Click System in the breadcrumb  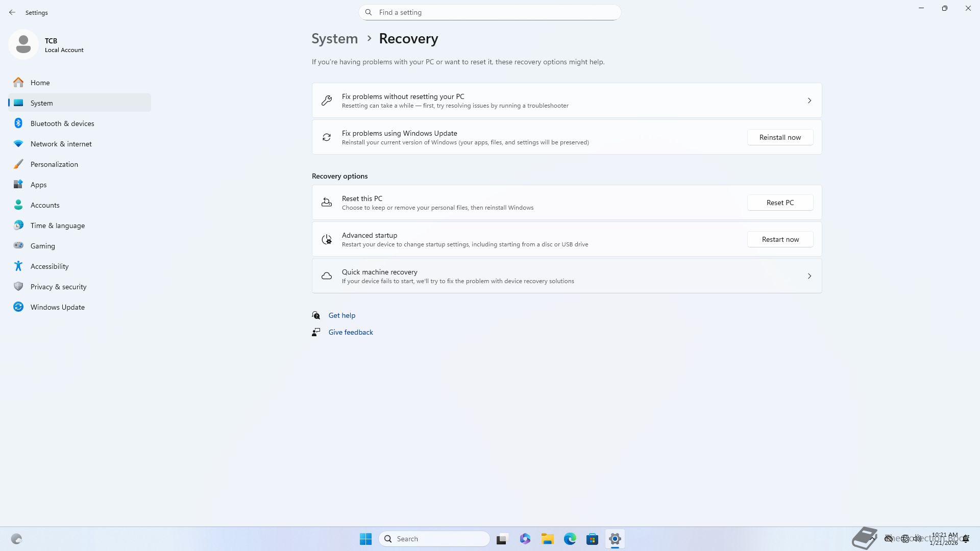[334, 39]
